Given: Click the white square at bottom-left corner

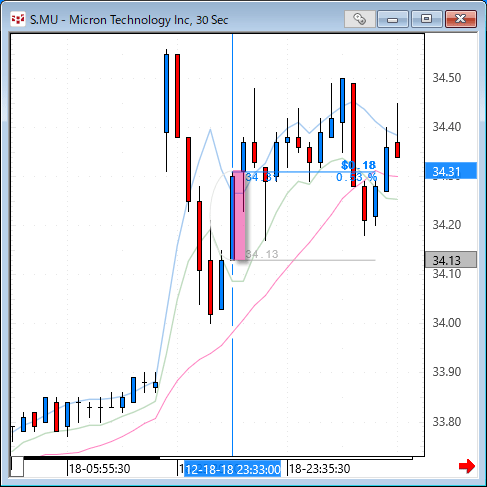Looking at the screenshot, I should (x=17, y=467).
